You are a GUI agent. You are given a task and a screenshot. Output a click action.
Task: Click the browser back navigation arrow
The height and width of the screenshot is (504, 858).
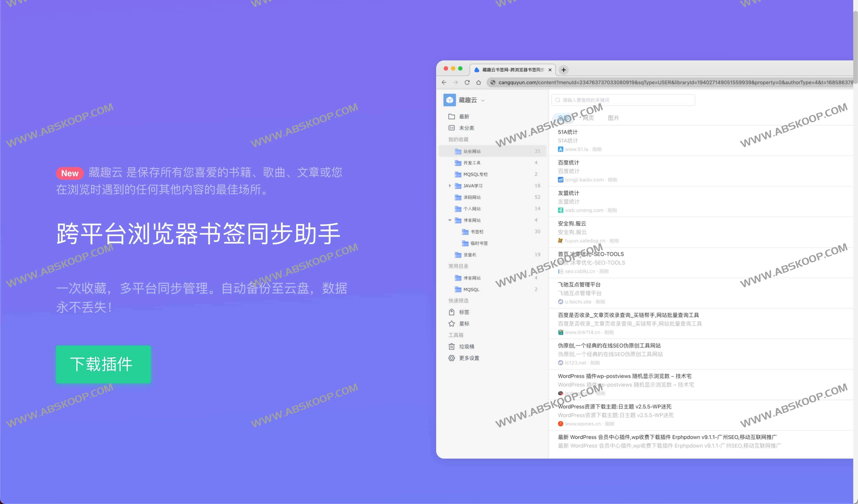pyautogui.click(x=444, y=82)
